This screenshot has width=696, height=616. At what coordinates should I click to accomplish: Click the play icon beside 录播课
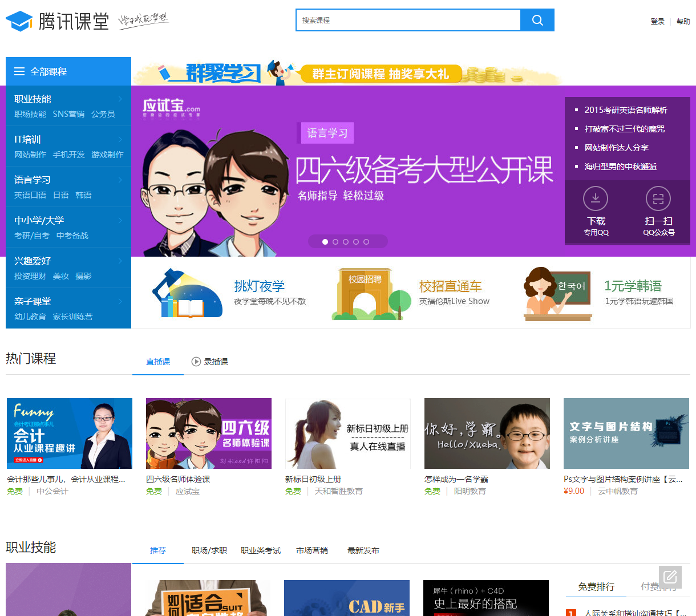coord(196,361)
